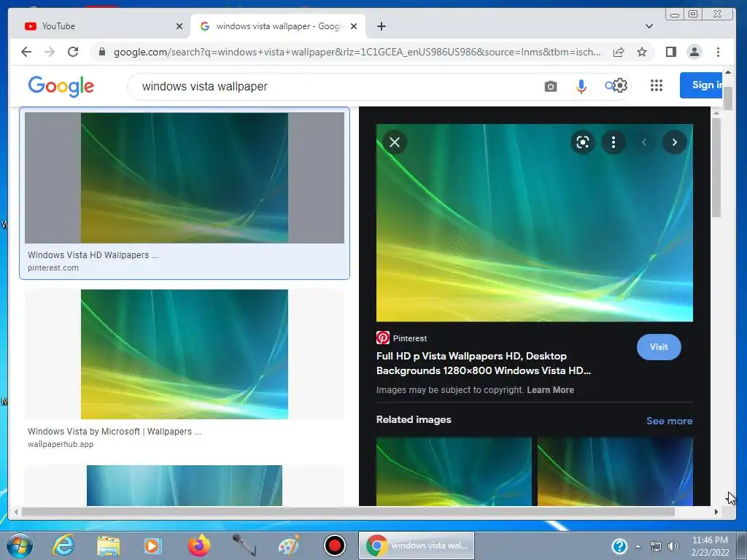The image size is (747, 560).
Task: Open Paint from taskbar
Action: 289,545
